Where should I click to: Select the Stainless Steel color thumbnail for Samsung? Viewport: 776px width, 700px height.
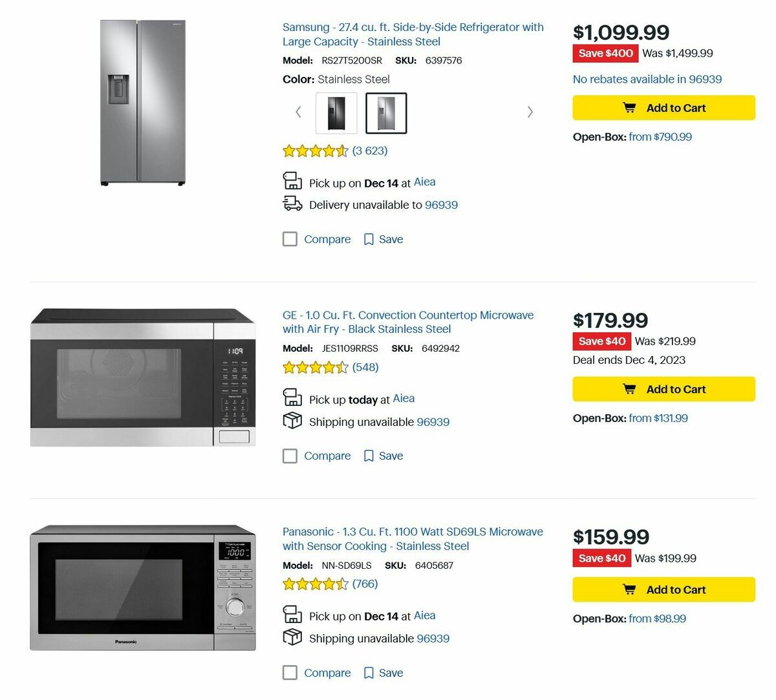(386, 112)
